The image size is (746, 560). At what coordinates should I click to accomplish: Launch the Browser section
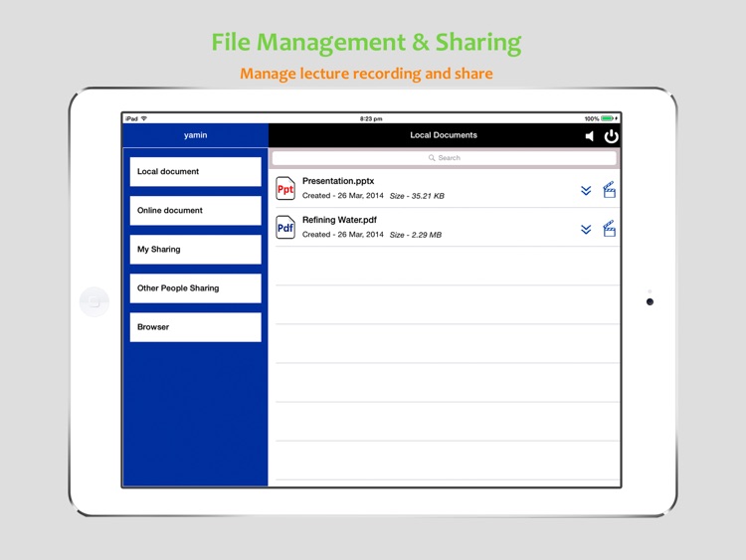196,327
